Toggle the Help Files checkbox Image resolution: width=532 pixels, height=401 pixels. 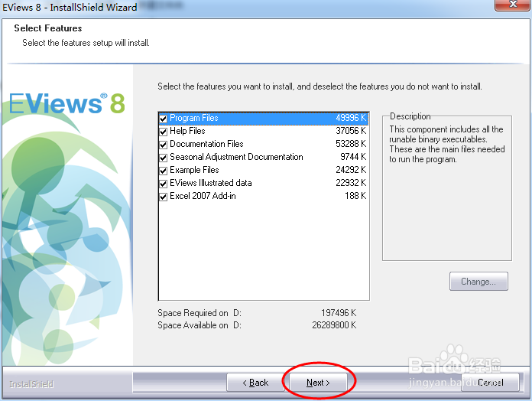click(x=164, y=132)
